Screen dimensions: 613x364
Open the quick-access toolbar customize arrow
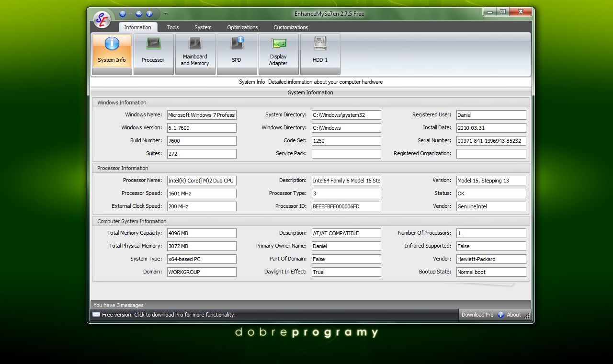click(x=165, y=13)
